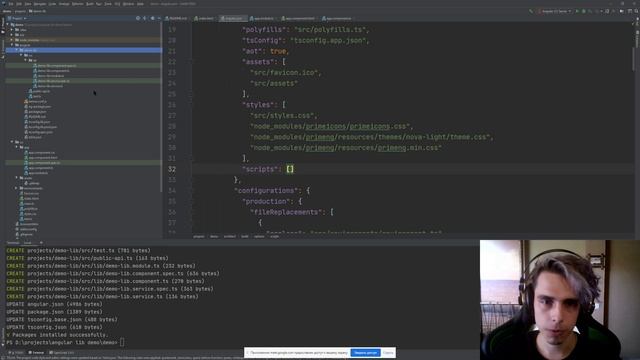Click the Build hammer icon
The width and height of the screenshot is (640, 360).
pyautogui.click(x=531, y=11)
